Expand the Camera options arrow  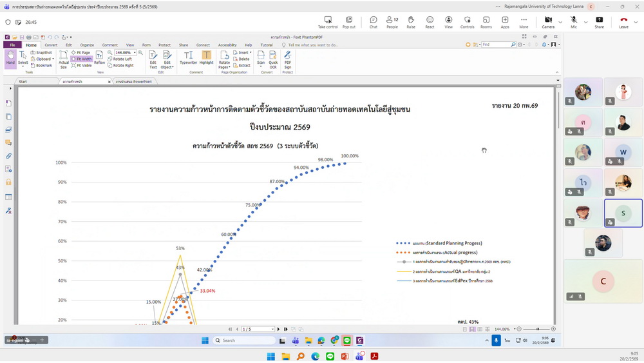[559, 22]
